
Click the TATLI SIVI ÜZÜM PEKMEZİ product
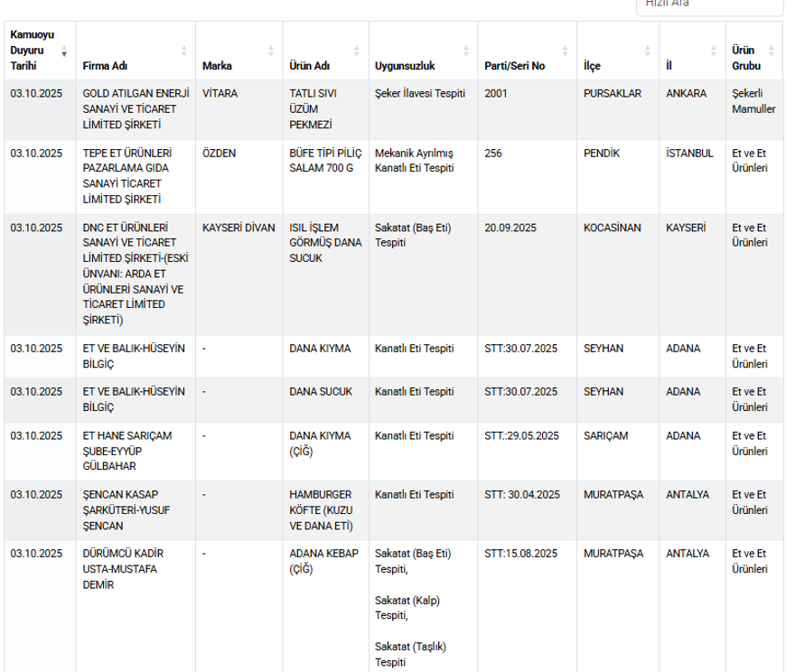[313, 108]
